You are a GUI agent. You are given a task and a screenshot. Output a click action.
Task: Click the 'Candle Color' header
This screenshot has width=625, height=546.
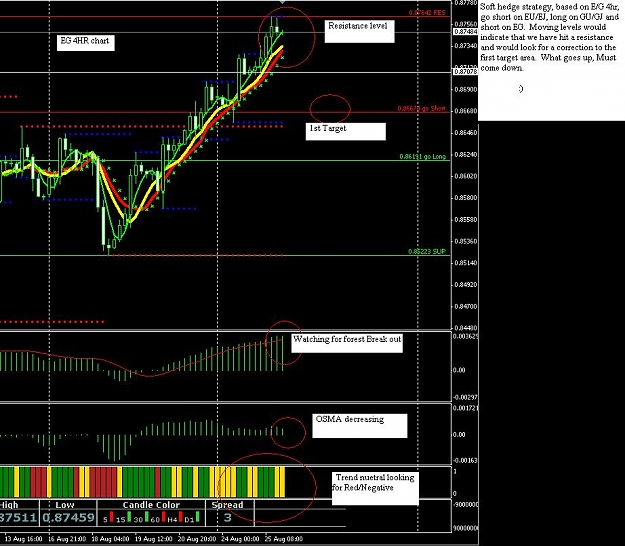coord(151,505)
